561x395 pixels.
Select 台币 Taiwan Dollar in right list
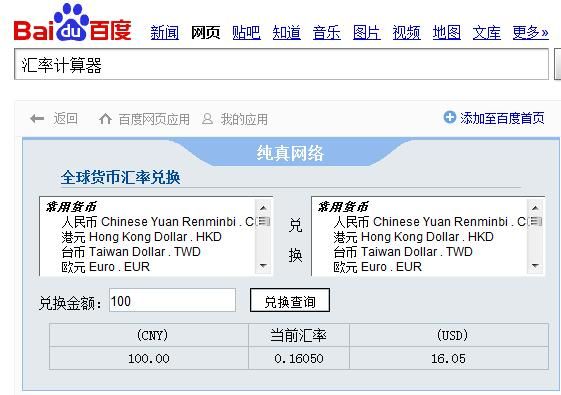(x=403, y=252)
